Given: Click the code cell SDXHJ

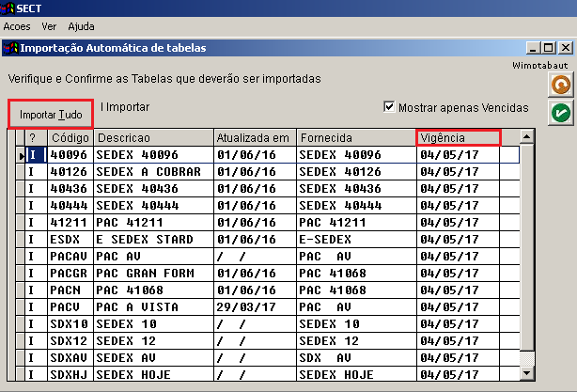Looking at the screenshot, I should pos(70,374).
